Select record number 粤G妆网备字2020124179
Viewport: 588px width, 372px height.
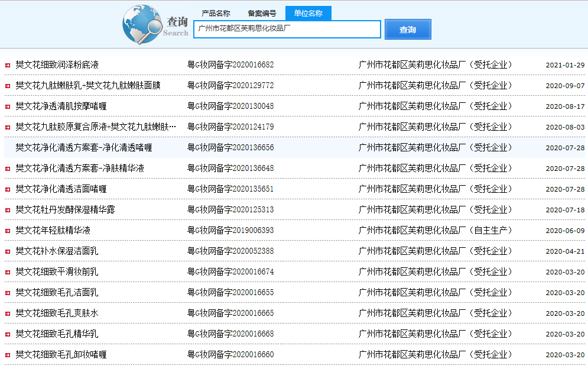click(x=230, y=127)
